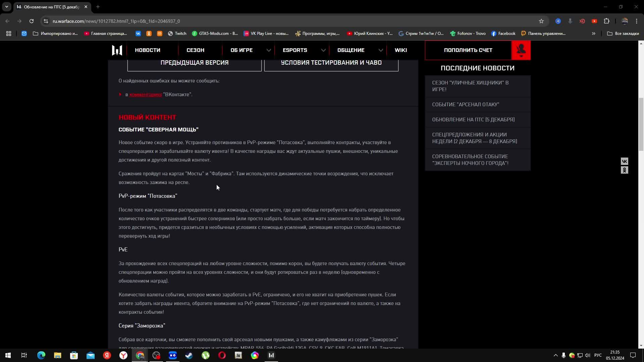Expand the ОБЩЕНИЕ menu chevron
The image size is (644, 362).
(380, 50)
